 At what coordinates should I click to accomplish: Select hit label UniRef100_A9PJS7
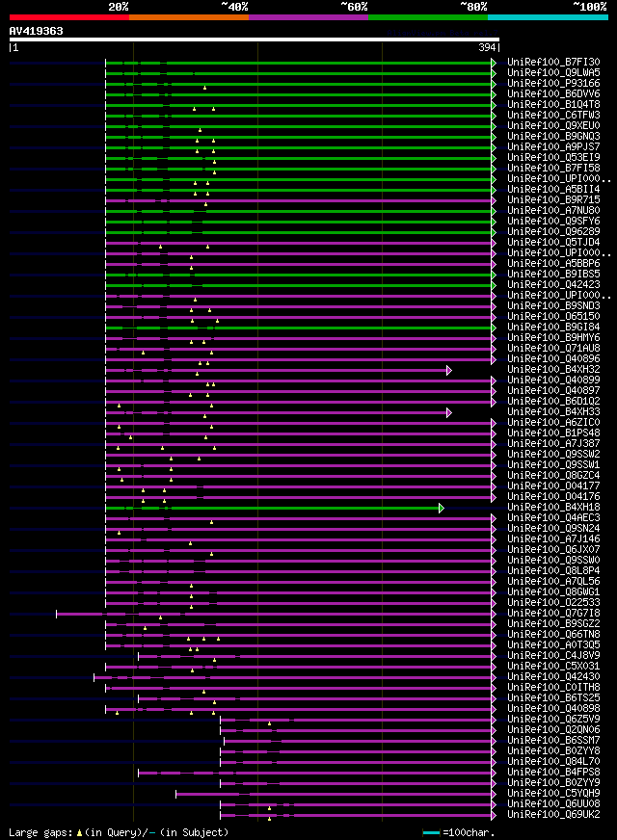click(553, 146)
